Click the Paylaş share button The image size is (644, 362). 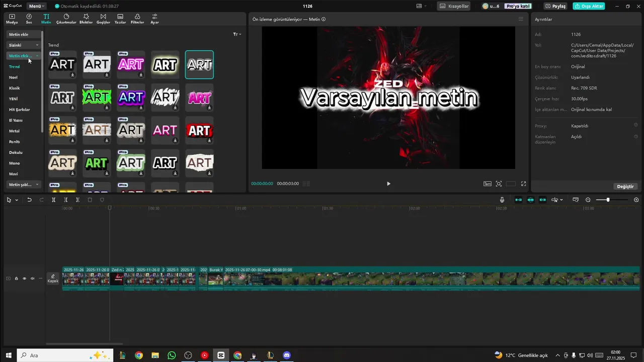556,6
